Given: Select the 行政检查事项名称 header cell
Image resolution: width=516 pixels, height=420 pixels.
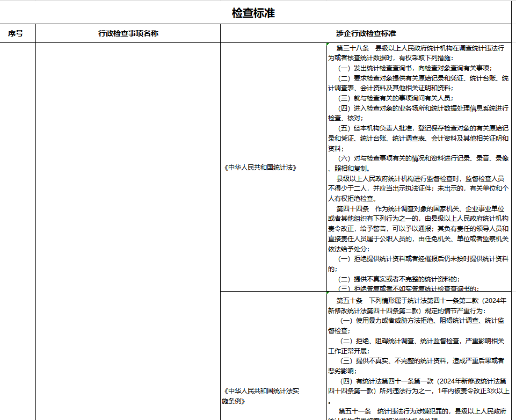Looking at the screenshot, I should 128,33.
